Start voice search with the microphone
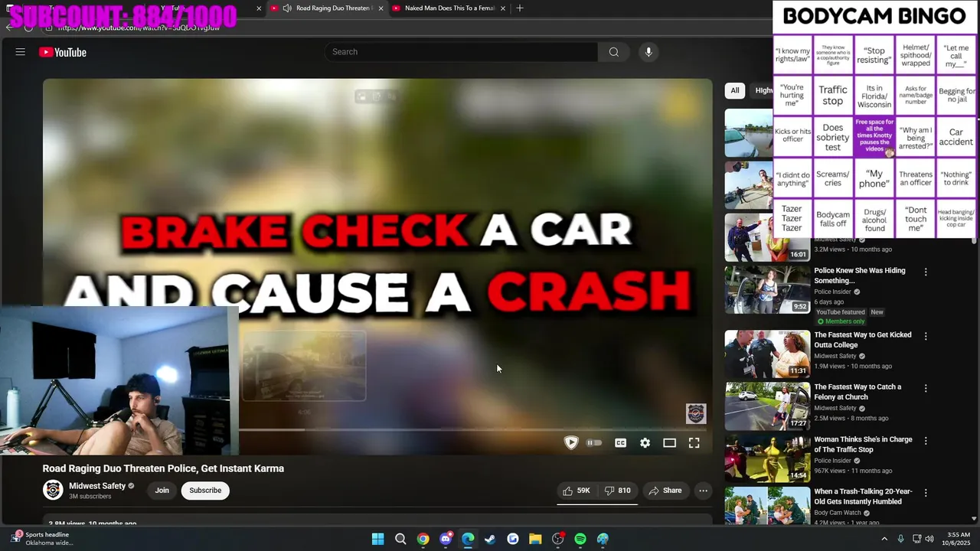The image size is (980, 551). (x=648, y=52)
